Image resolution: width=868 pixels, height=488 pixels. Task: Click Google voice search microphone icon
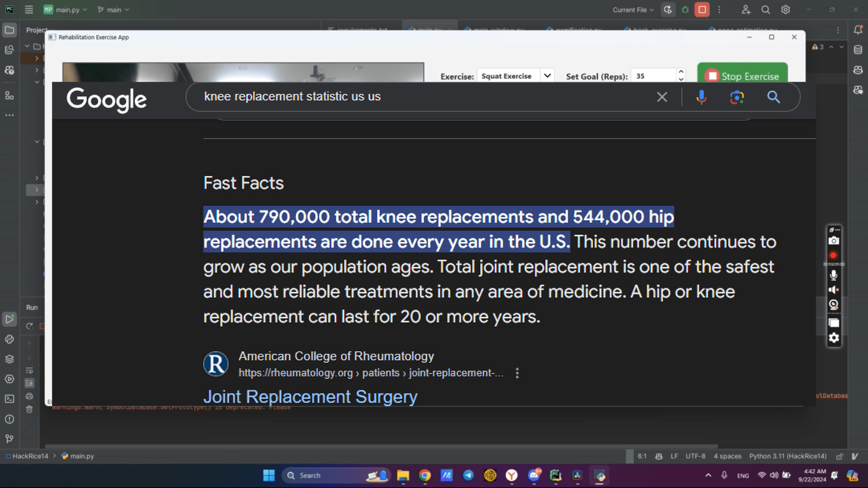pyautogui.click(x=701, y=97)
